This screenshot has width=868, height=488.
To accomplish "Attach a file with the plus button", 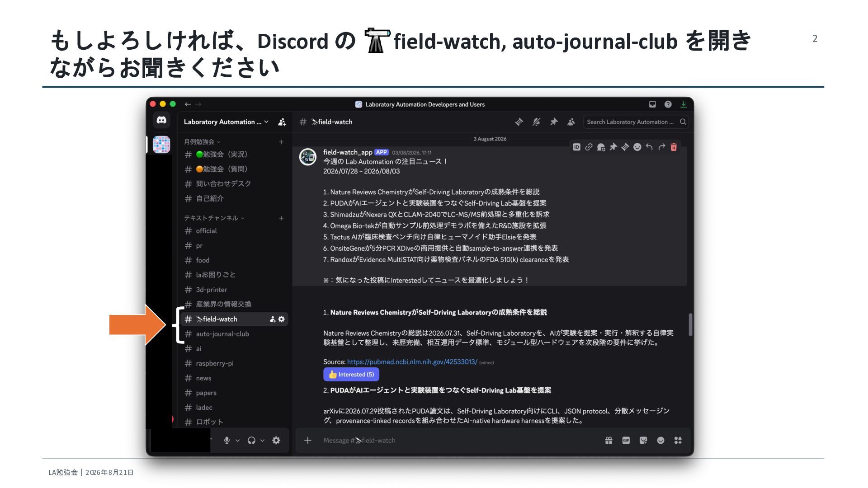I will 308,441.
